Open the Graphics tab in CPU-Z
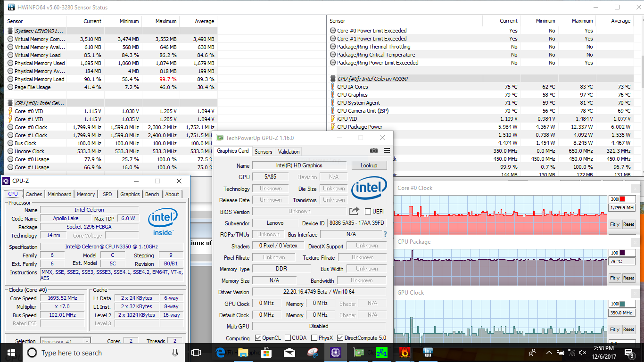Viewport: 644px width, 362px height. [x=130, y=194]
